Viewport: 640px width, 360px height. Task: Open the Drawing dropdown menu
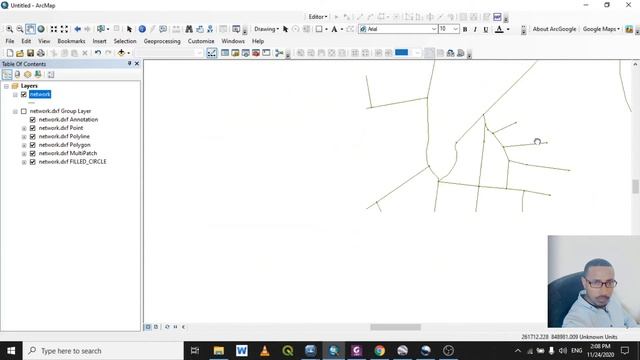(267, 29)
